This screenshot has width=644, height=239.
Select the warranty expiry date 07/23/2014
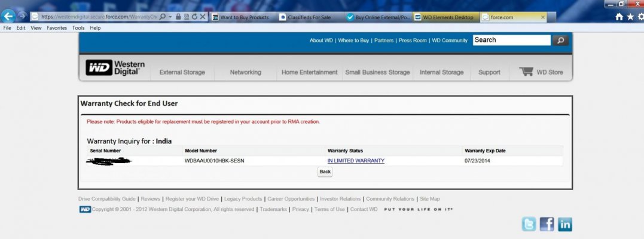(x=477, y=161)
